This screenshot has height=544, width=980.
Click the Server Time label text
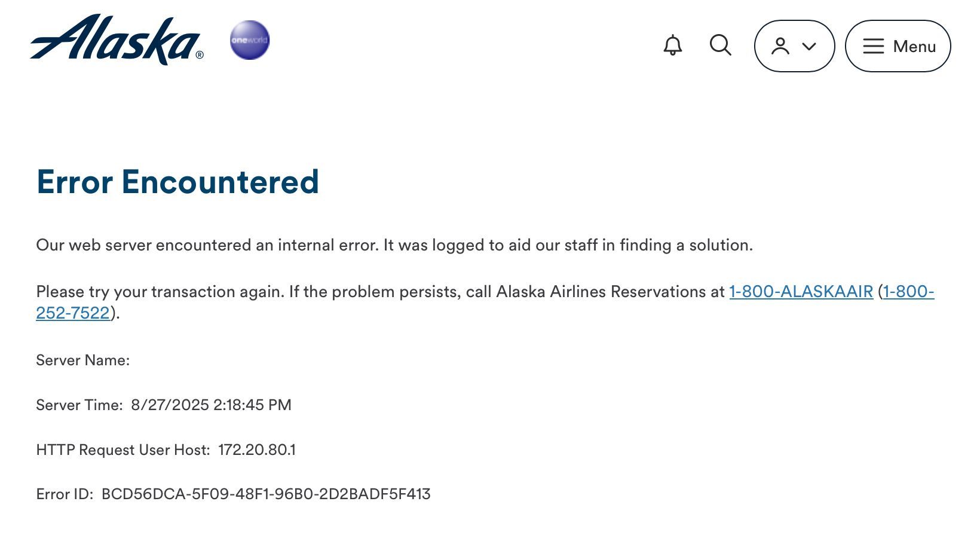click(x=79, y=405)
